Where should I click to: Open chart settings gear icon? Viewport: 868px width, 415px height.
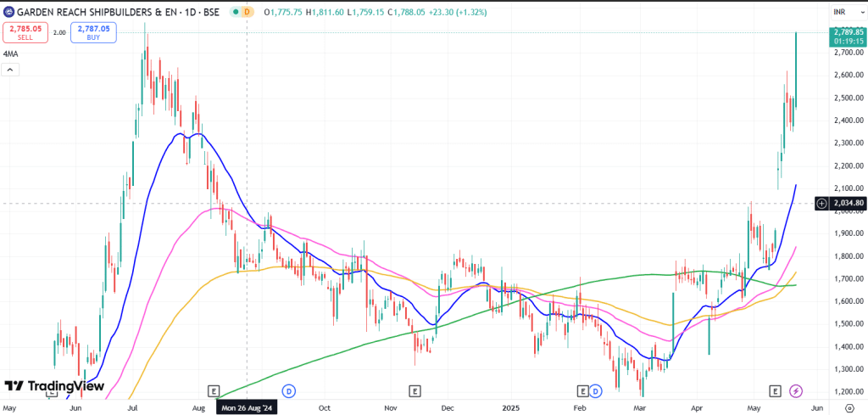click(x=849, y=408)
